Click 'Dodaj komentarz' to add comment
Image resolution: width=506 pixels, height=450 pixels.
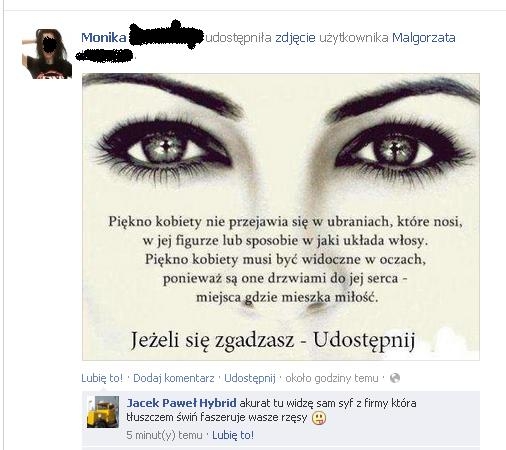click(174, 378)
